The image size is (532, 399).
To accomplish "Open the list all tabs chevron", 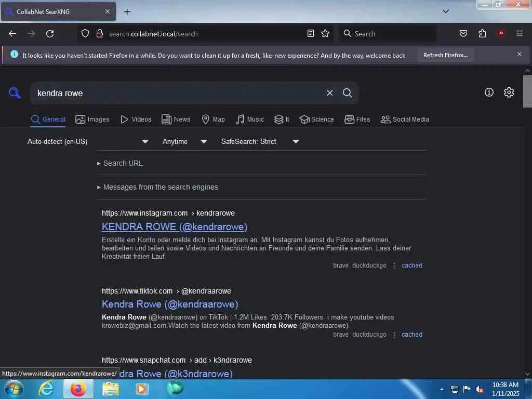I will [x=446, y=11].
